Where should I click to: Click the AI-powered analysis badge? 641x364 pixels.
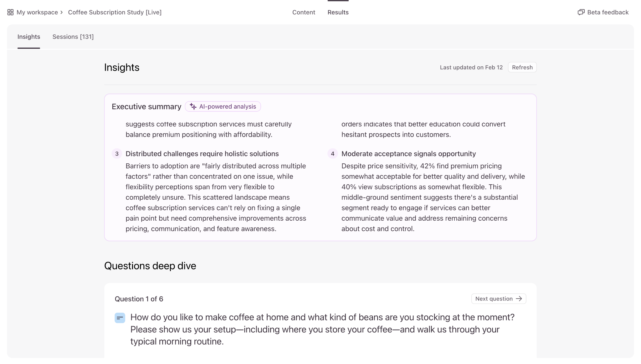223,106
